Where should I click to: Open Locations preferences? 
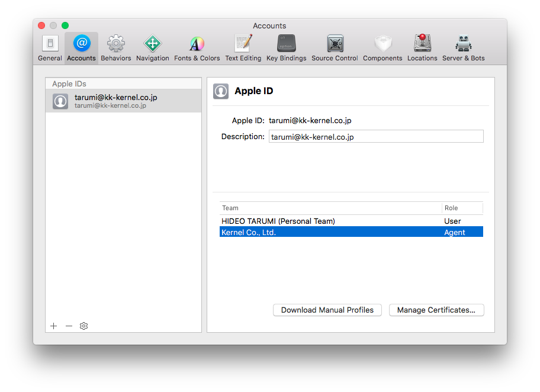422,48
